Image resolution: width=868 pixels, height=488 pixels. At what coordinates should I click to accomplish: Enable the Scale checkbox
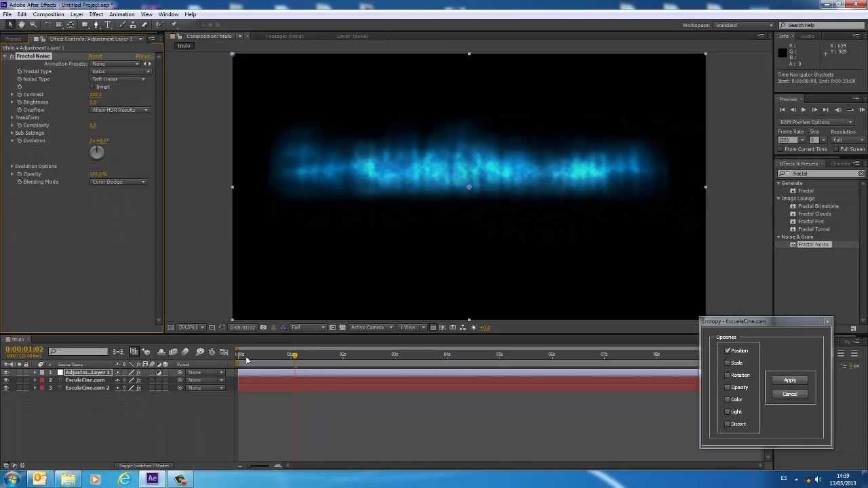(x=728, y=363)
